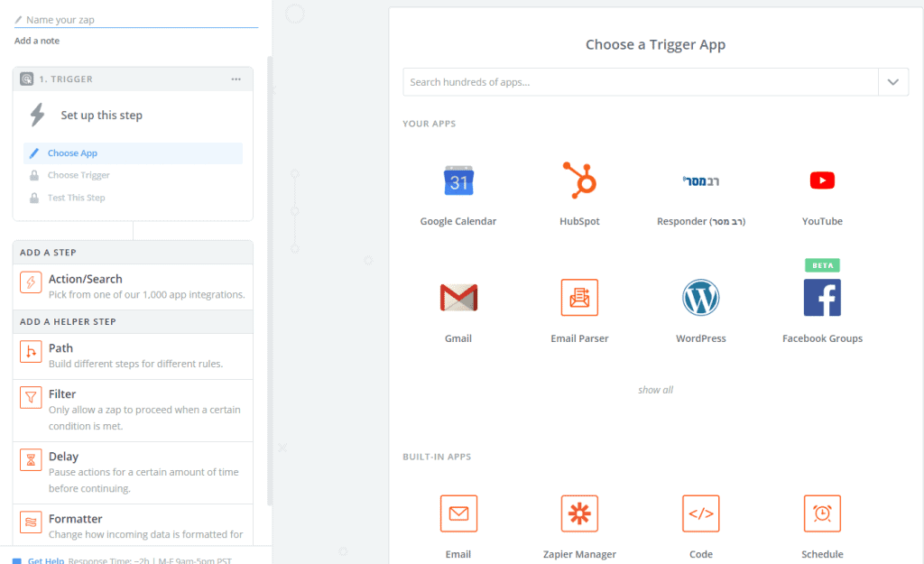Screen dimensions: 924x564
Task: Click the YOUR APPS section label
Action: click(x=429, y=124)
